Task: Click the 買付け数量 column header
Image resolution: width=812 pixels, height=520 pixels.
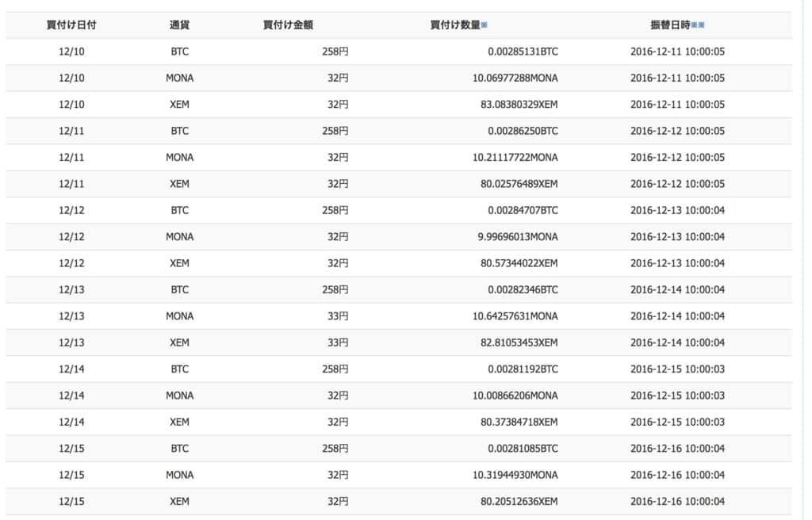Action: tap(455, 25)
